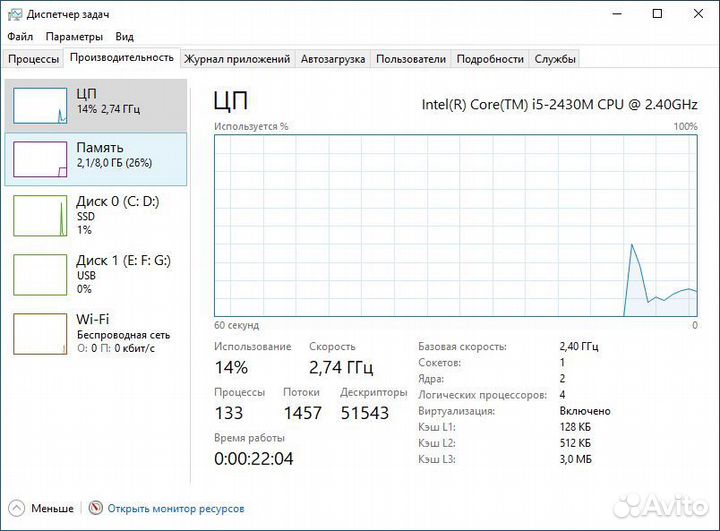
Task: Click the main CPU usage graph
Action: (x=456, y=226)
